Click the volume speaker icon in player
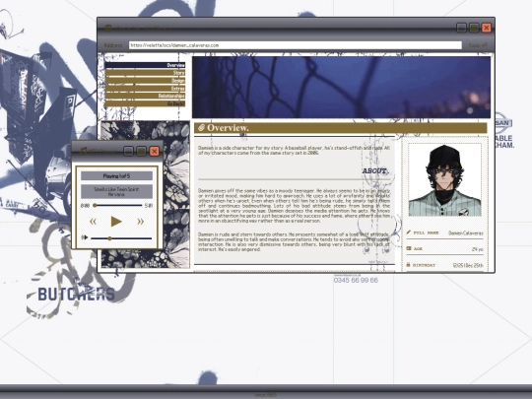Viewport: 532px width, 399px height. tap(85, 237)
